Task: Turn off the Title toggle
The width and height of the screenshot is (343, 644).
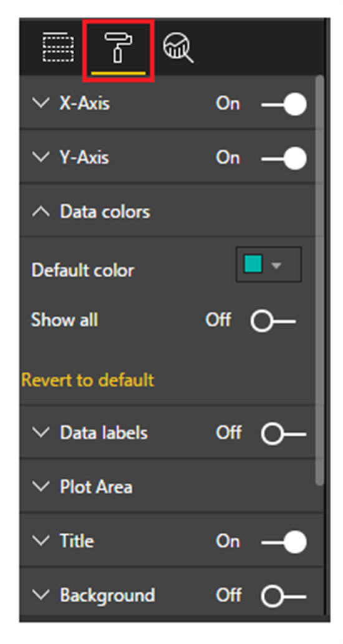Action: coord(284,542)
